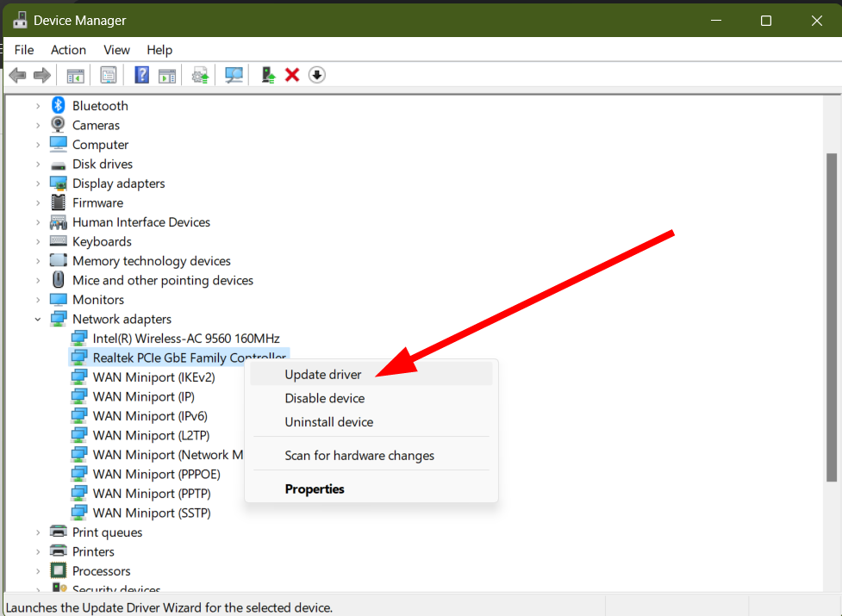Screen dimensions: 842x616
Task: Choose Properties from context menu
Action: 371,488
